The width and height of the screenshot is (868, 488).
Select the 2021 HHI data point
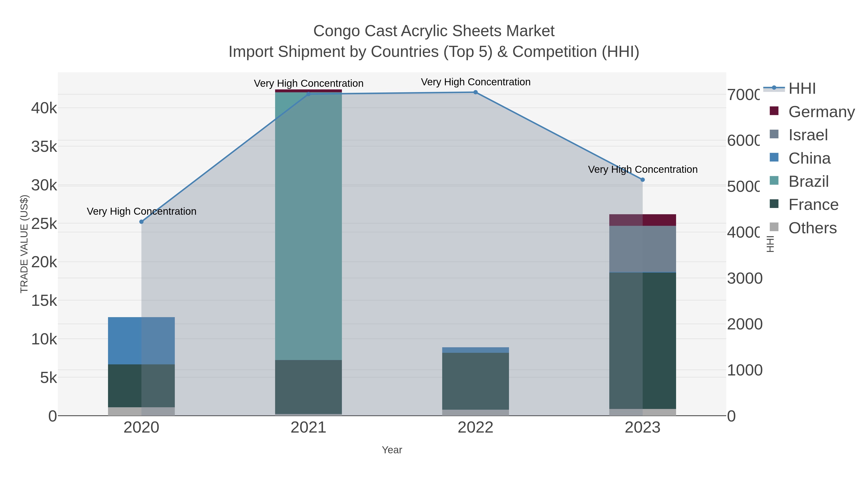pos(308,94)
